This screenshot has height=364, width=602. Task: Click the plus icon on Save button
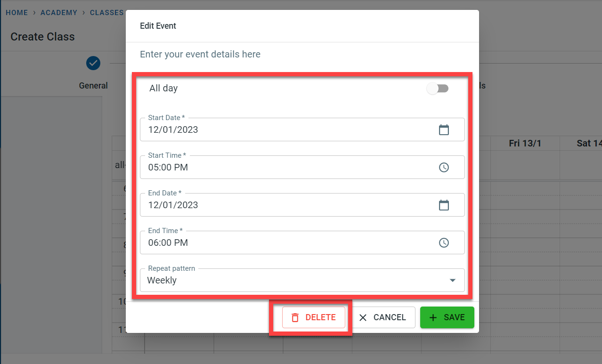433,317
